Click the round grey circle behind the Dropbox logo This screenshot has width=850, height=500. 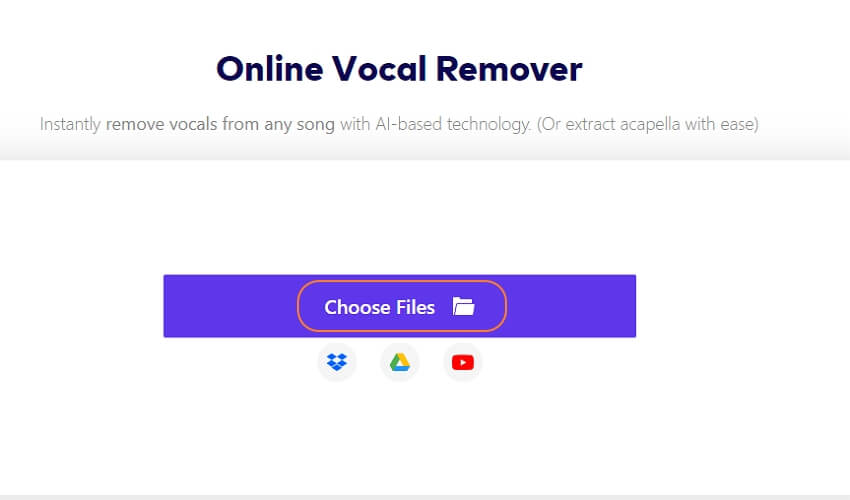click(337, 362)
